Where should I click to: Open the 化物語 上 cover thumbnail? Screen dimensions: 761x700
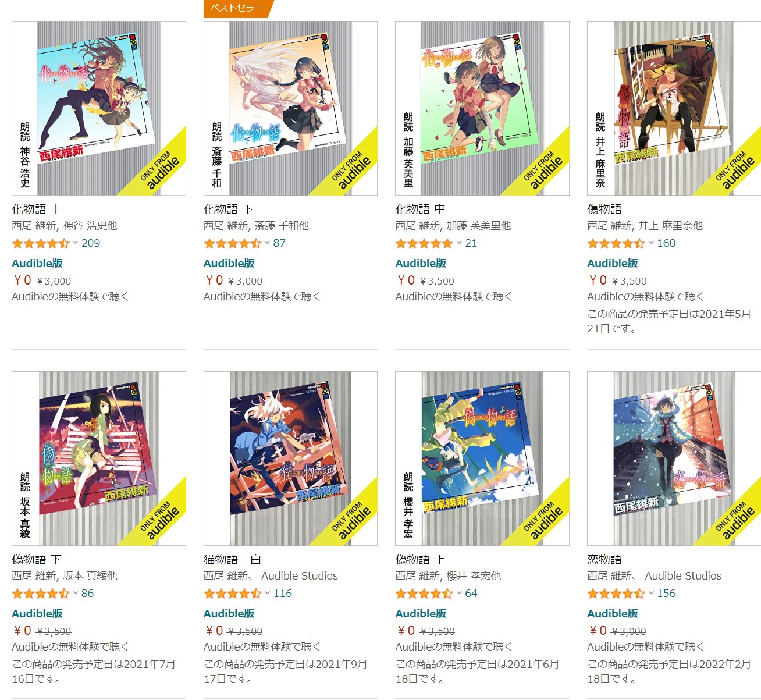click(99, 108)
